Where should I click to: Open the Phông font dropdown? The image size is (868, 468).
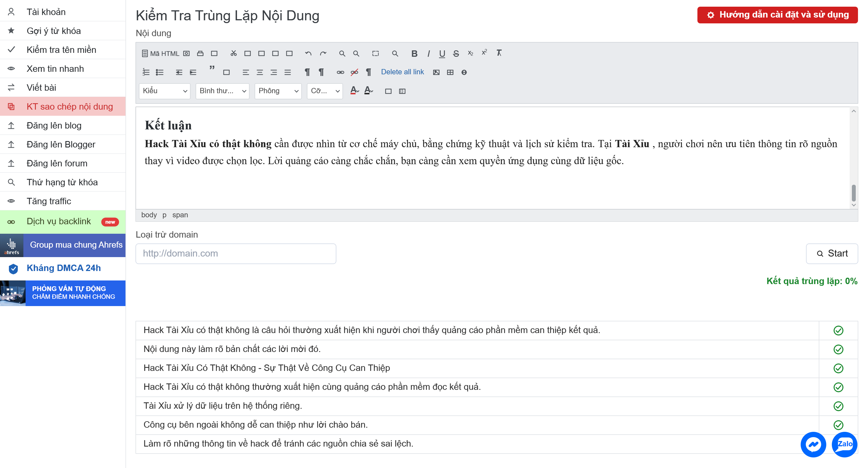pos(278,91)
